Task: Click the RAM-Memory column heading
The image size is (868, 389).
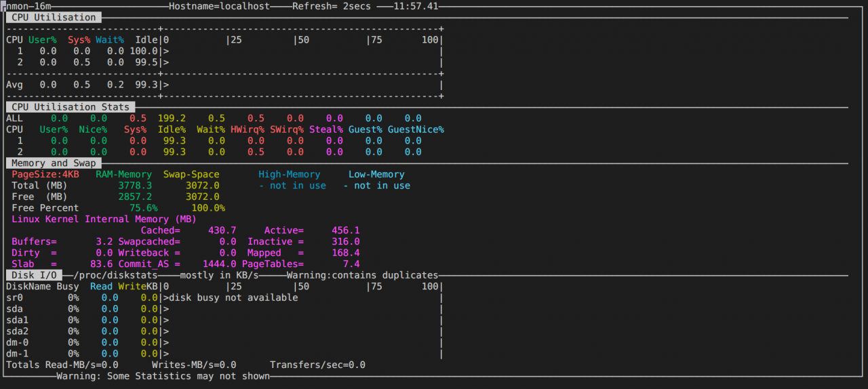Action: click(123, 174)
